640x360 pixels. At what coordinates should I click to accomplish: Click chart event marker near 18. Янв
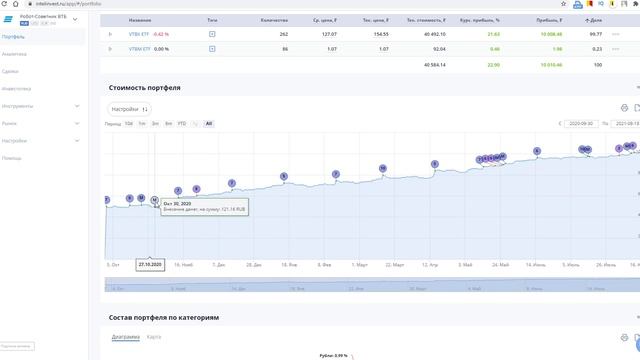[284, 176]
